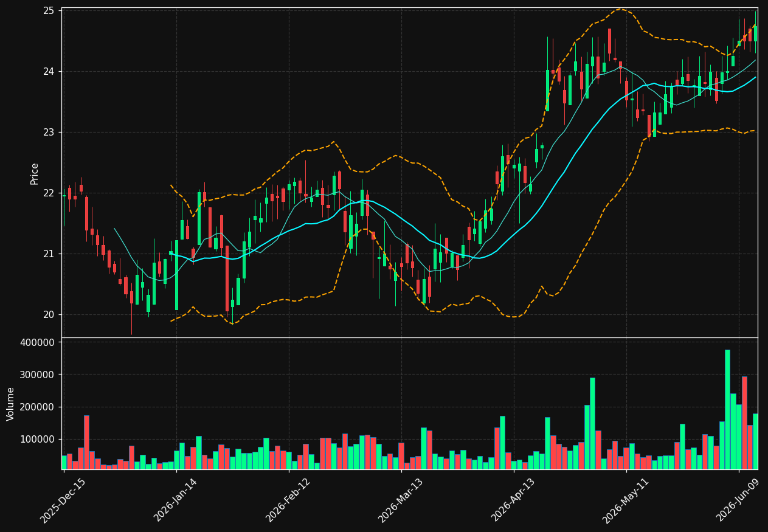
Task: Click the price tick label 25
Action: tap(49, 11)
